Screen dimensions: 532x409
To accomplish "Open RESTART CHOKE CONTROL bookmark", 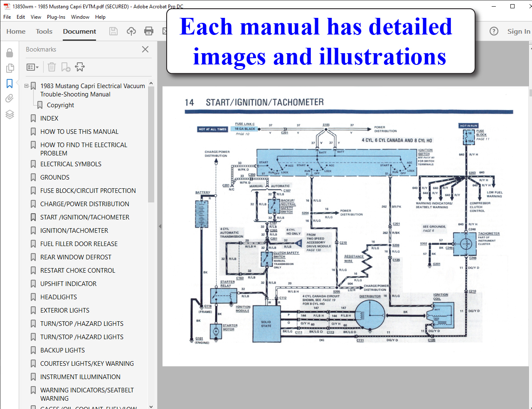I will click(x=78, y=271).
